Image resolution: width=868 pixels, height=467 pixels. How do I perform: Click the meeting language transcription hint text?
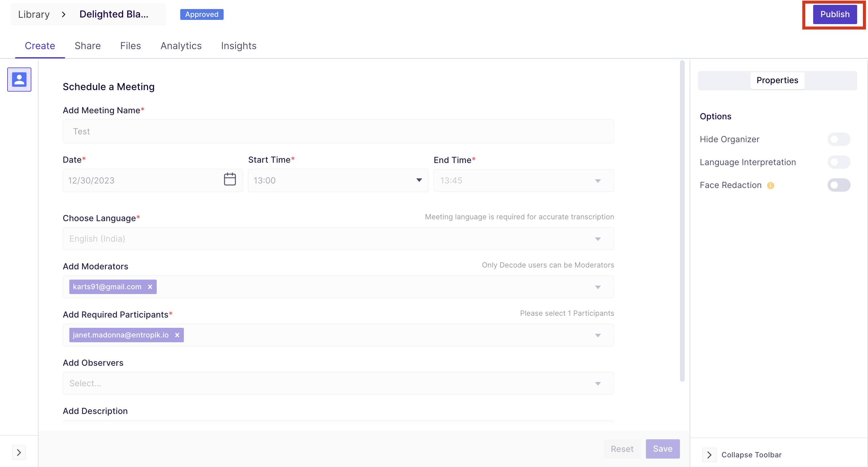click(519, 217)
